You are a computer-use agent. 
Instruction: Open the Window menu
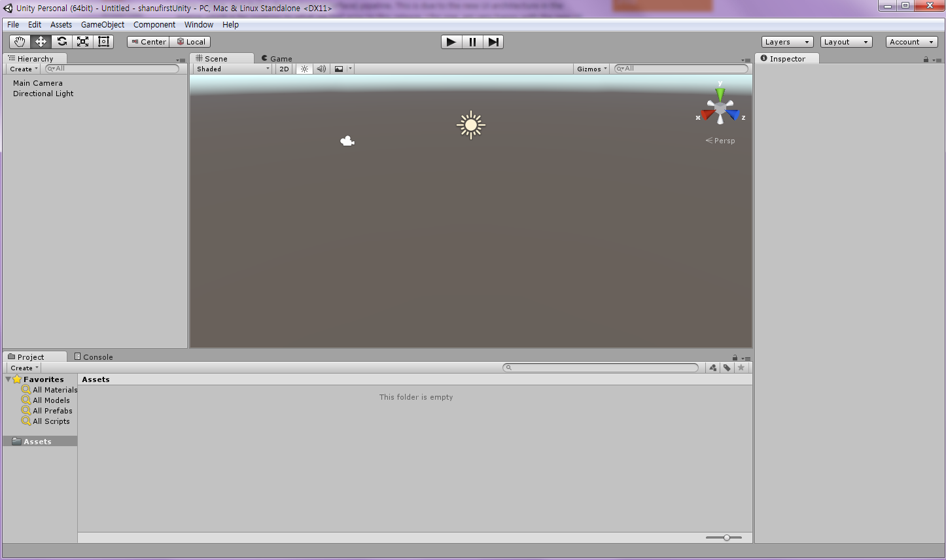[199, 25]
